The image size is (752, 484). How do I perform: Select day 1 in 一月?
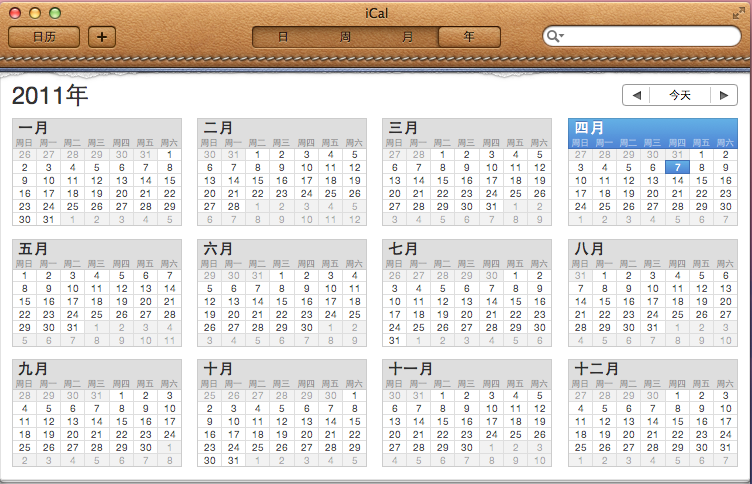pyautogui.click(x=169, y=154)
